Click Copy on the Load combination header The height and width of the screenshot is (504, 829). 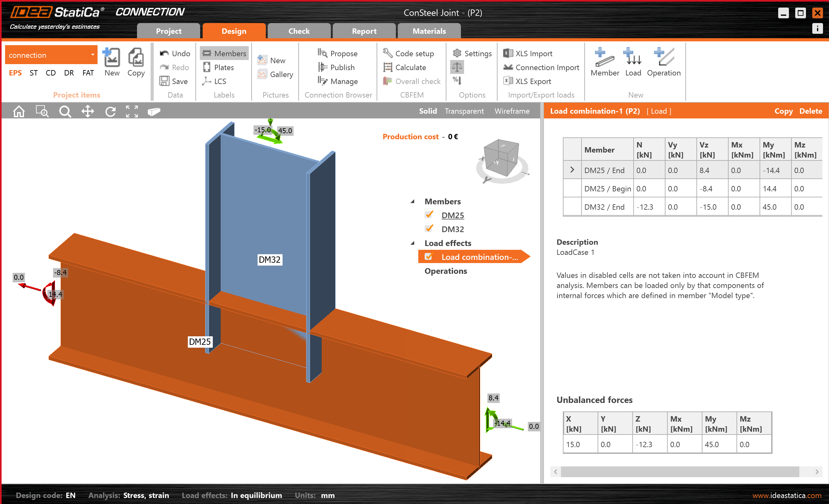(x=783, y=111)
